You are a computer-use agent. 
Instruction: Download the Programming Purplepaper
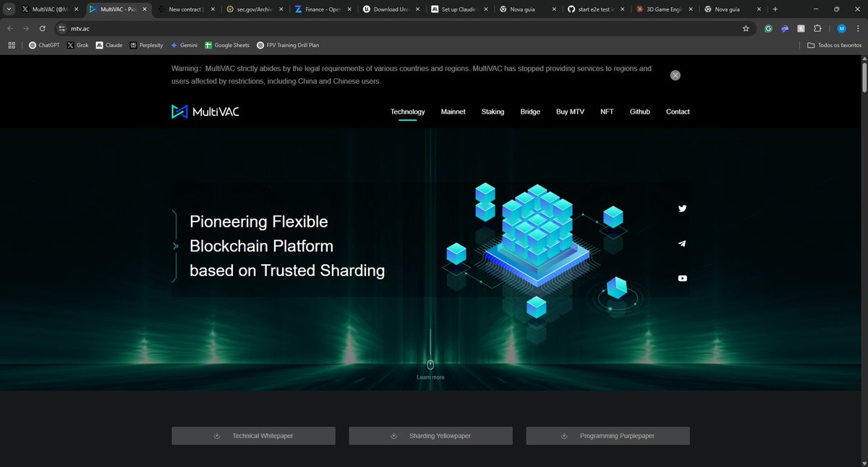[x=608, y=436]
